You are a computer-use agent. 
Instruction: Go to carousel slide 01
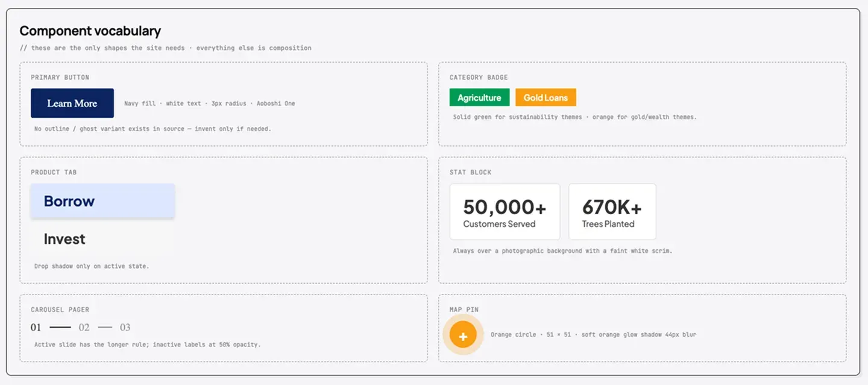36,328
